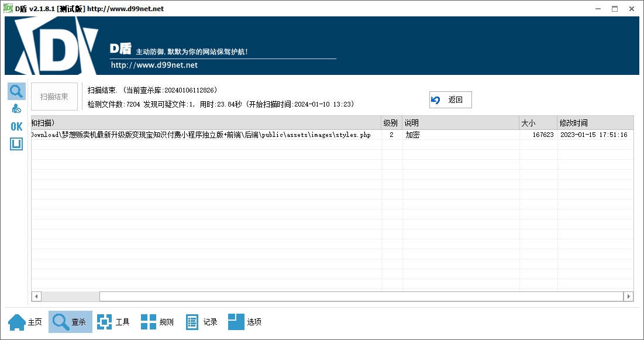Close the D盾 window
This screenshot has height=340, width=644.
[x=632, y=9]
